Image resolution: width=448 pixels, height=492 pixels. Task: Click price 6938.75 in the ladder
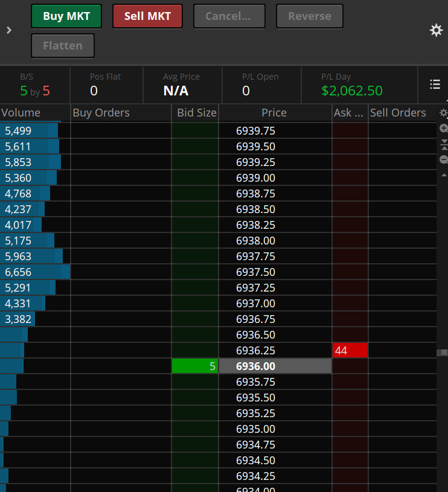[x=255, y=193]
